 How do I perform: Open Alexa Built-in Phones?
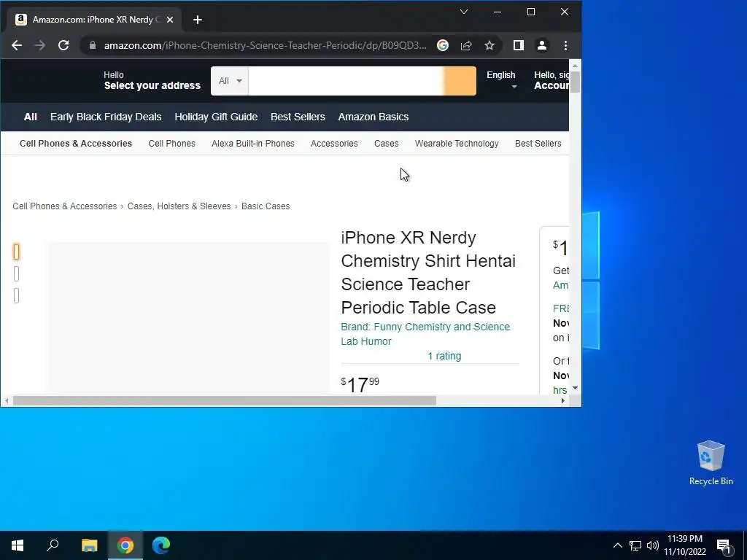(x=253, y=144)
